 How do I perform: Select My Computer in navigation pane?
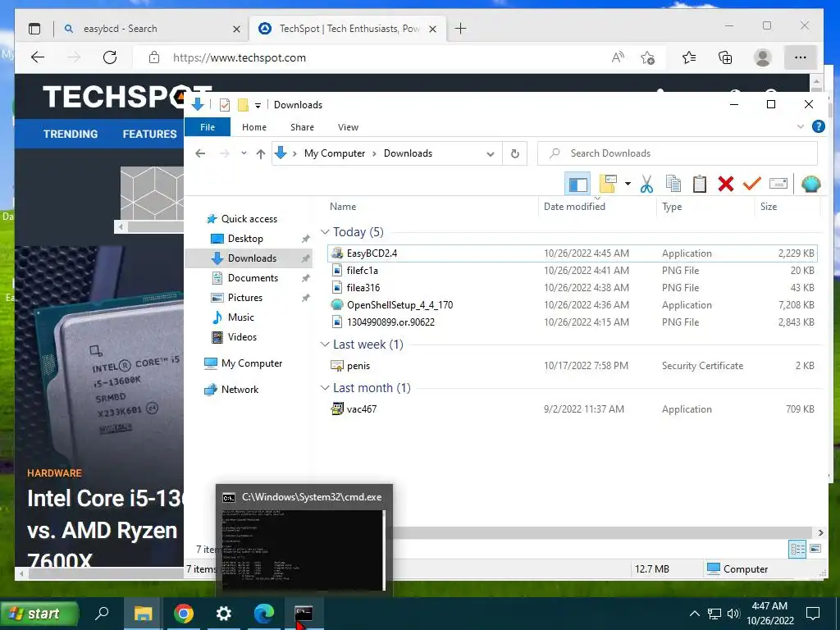[251, 363]
